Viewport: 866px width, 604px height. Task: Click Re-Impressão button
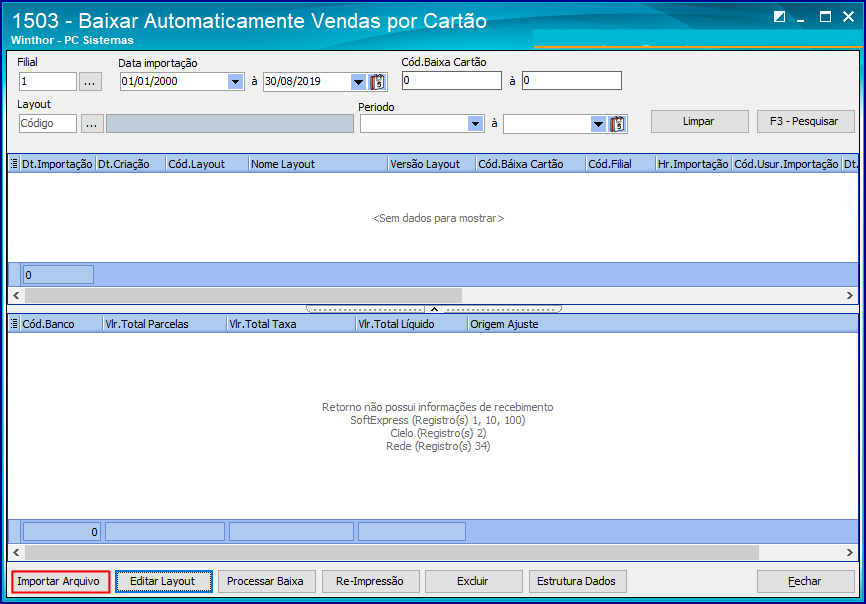[x=370, y=581]
